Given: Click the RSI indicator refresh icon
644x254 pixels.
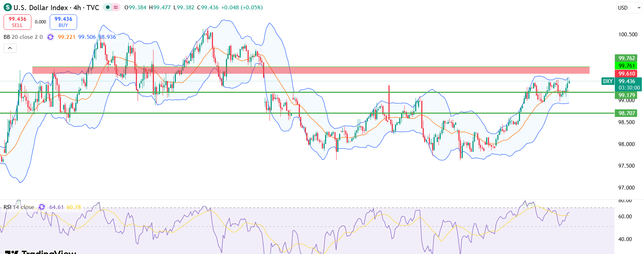Looking at the screenshot, I should coord(42,207).
